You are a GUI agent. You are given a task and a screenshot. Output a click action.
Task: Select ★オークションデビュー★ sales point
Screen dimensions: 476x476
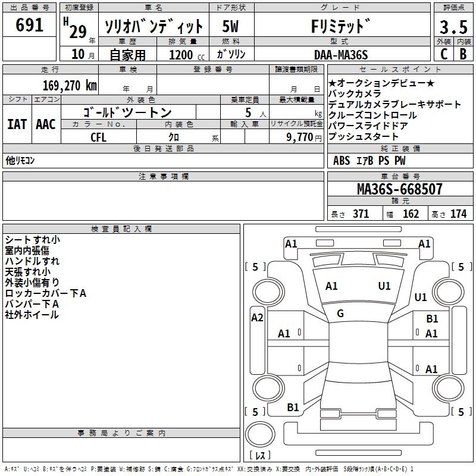point(381,83)
